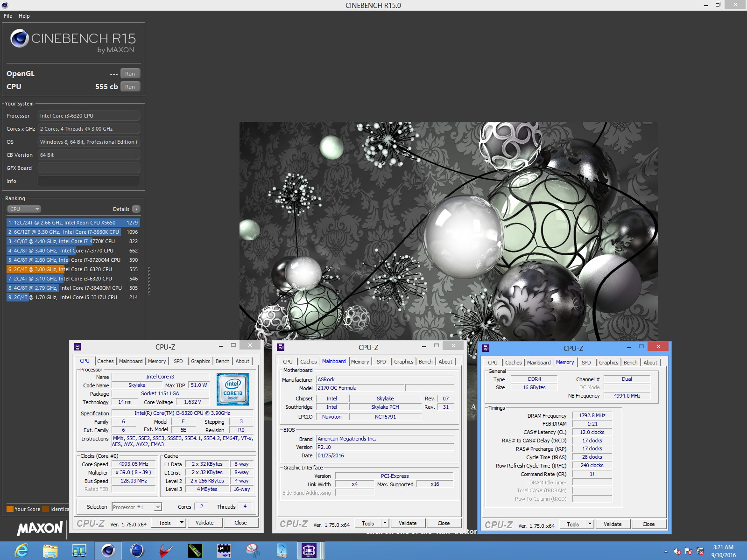This screenshot has width=747, height=560.
Task: Open About tab in CPU-Z Memory window
Action: (650, 363)
